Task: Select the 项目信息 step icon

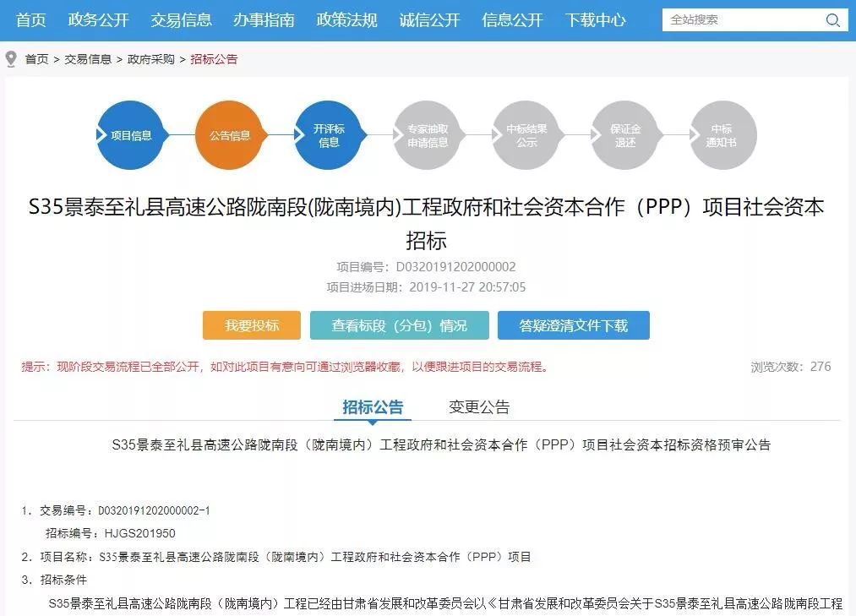Action: pyautogui.click(x=131, y=134)
